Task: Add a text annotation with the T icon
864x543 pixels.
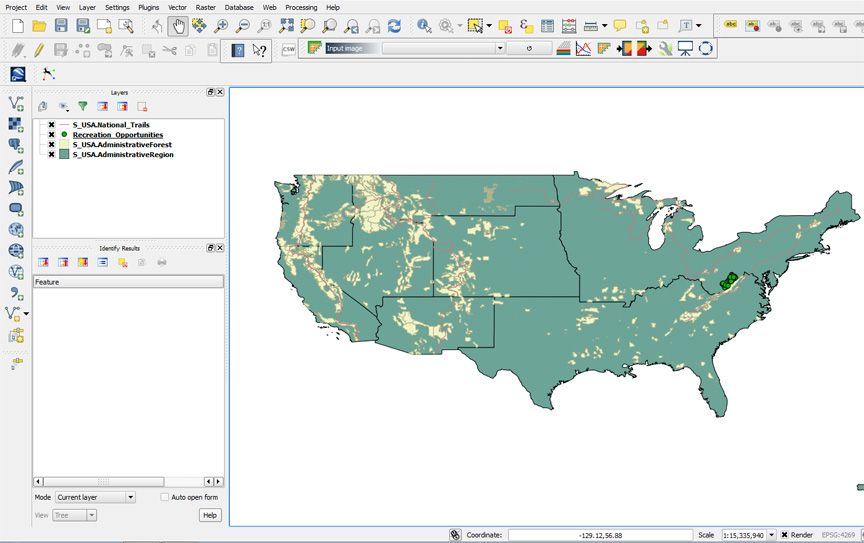Action: [686, 25]
